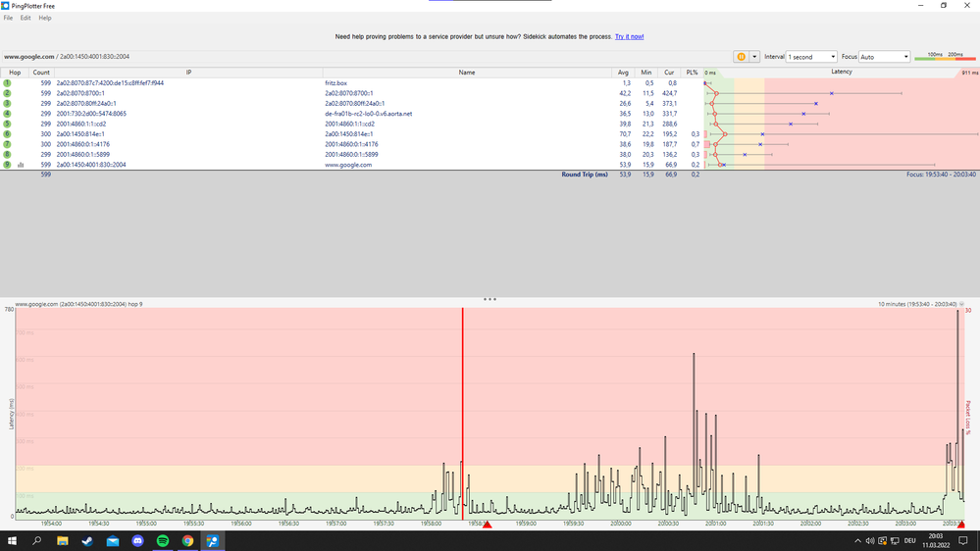Open the Edit menu

[25, 18]
